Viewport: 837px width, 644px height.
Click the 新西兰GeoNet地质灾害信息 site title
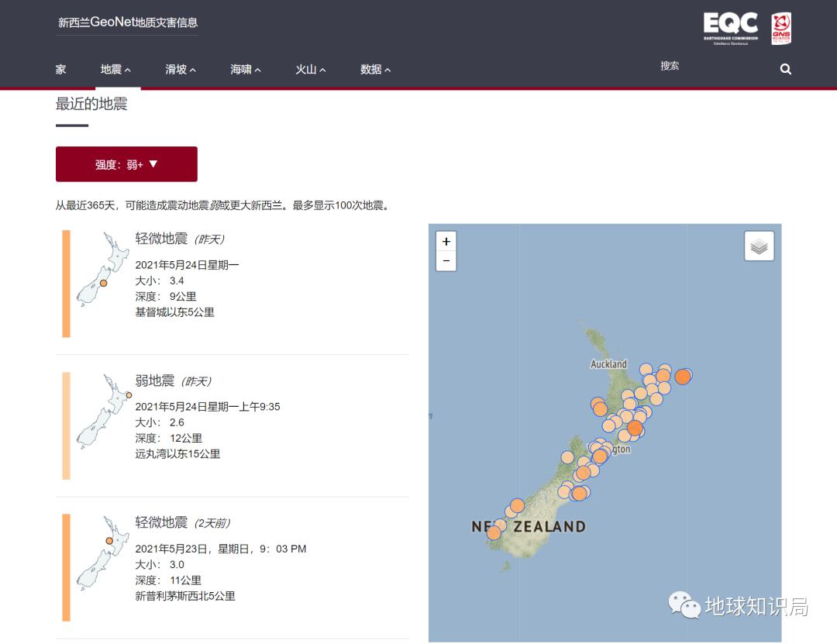[127, 22]
